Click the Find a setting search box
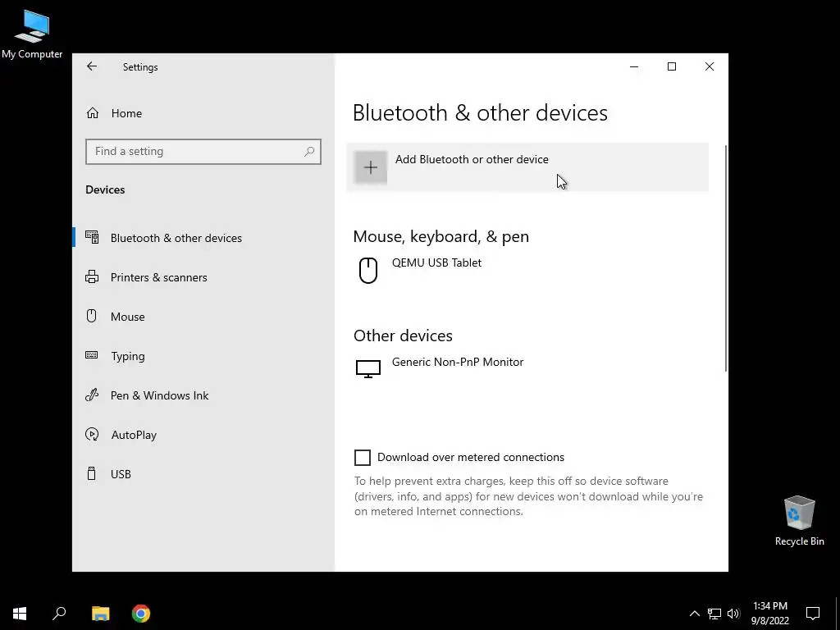Image resolution: width=840 pixels, height=630 pixels. click(203, 152)
